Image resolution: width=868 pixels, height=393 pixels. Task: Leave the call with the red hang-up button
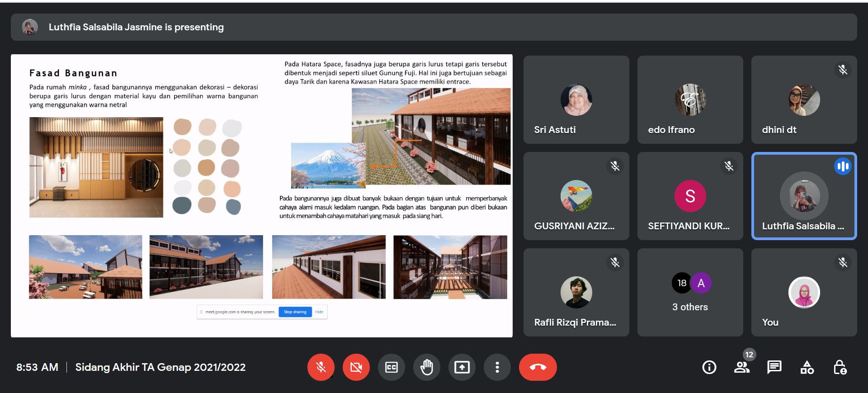(538, 367)
